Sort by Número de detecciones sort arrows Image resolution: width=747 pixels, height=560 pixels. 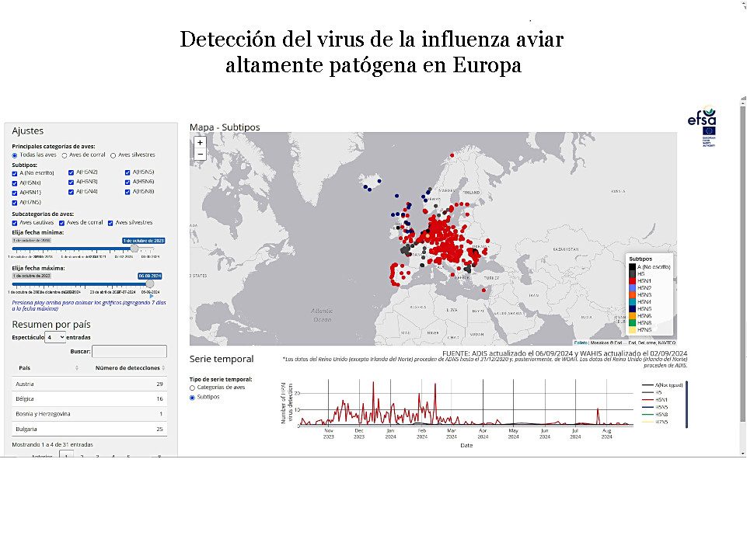click(x=163, y=367)
